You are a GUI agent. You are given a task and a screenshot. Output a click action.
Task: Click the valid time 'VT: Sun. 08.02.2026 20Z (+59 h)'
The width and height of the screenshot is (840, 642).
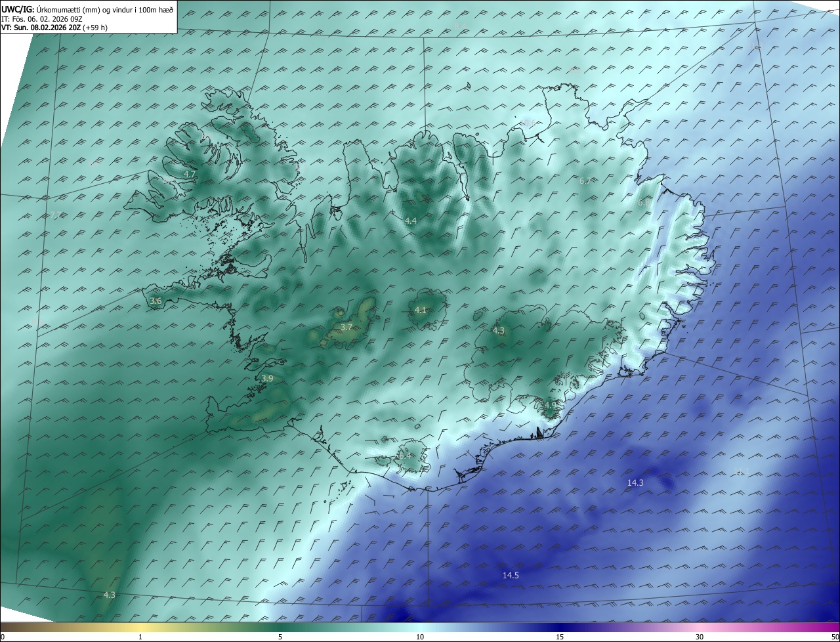55,28
